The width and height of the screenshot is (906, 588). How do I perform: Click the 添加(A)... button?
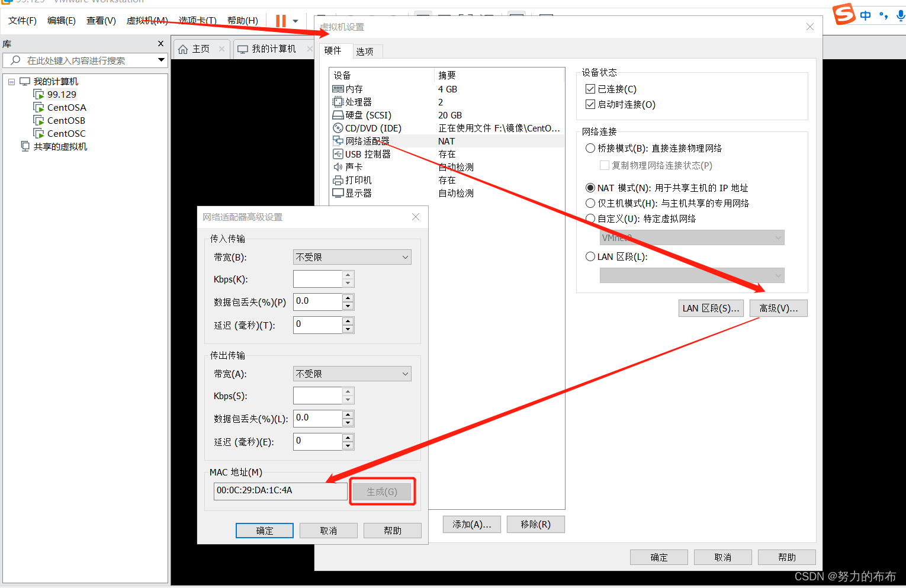coord(472,524)
